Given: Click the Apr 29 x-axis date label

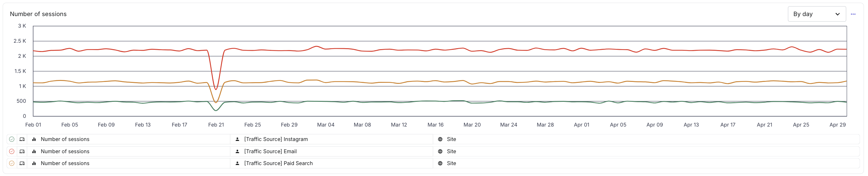Looking at the screenshot, I should coord(838,125).
